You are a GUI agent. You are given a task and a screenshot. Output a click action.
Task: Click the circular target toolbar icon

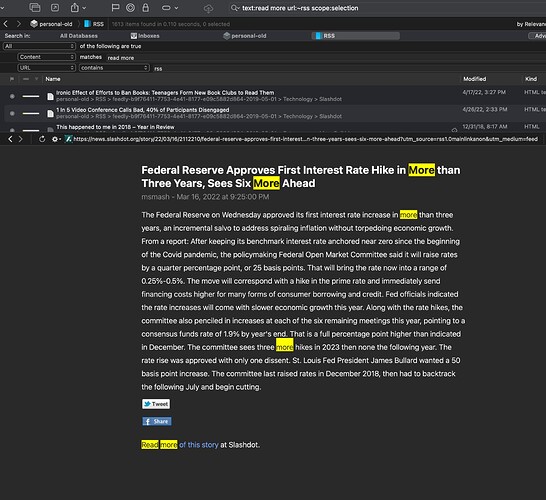(130, 8)
